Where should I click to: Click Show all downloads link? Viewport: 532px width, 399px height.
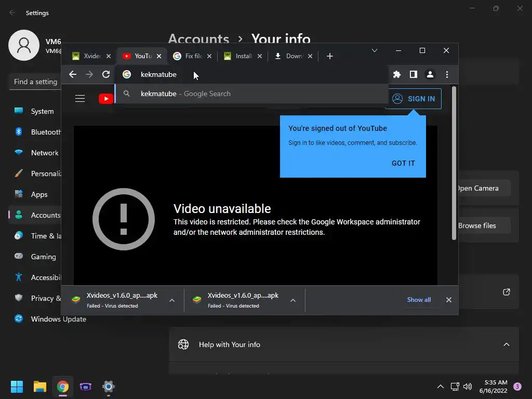pos(419,300)
